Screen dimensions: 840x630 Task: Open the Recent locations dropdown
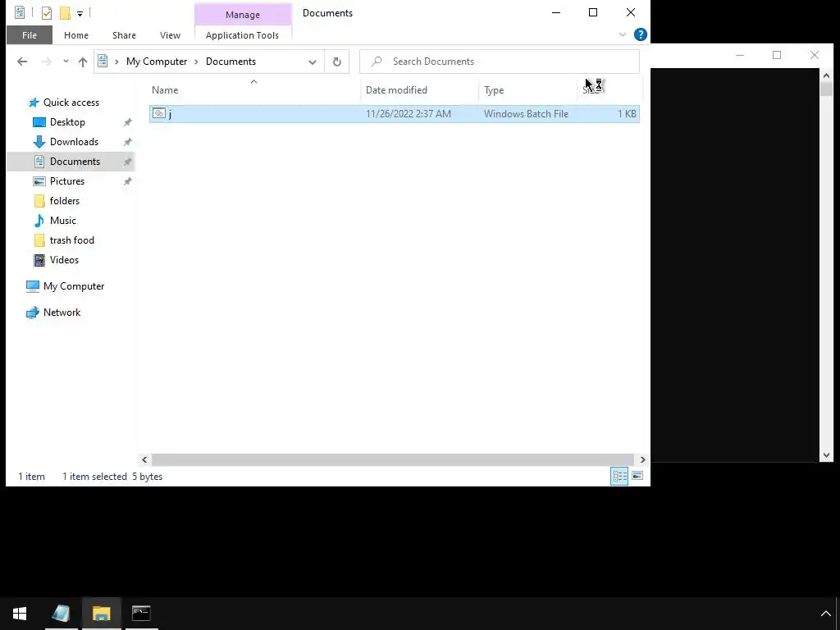66,62
